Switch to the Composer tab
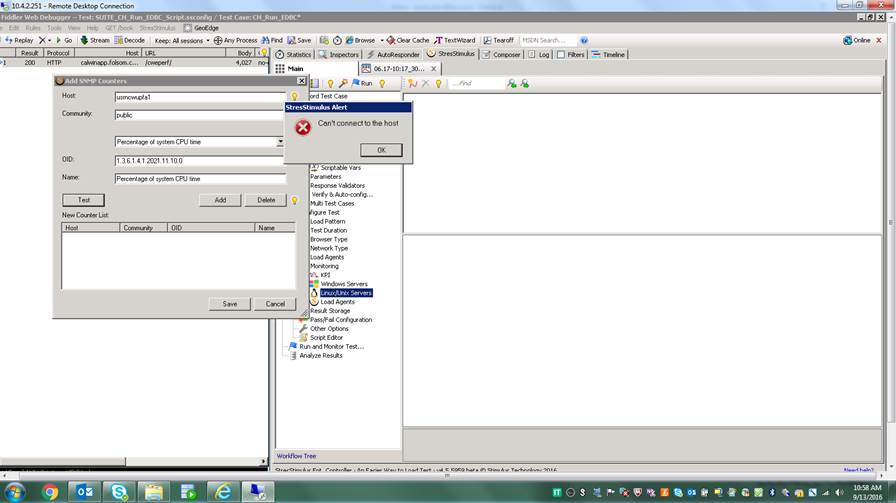896x503 pixels. point(501,54)
